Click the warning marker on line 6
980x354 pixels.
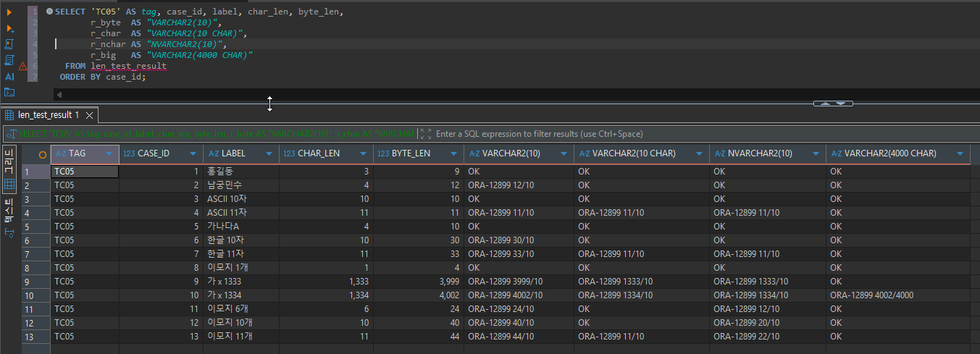pos(22,66)
